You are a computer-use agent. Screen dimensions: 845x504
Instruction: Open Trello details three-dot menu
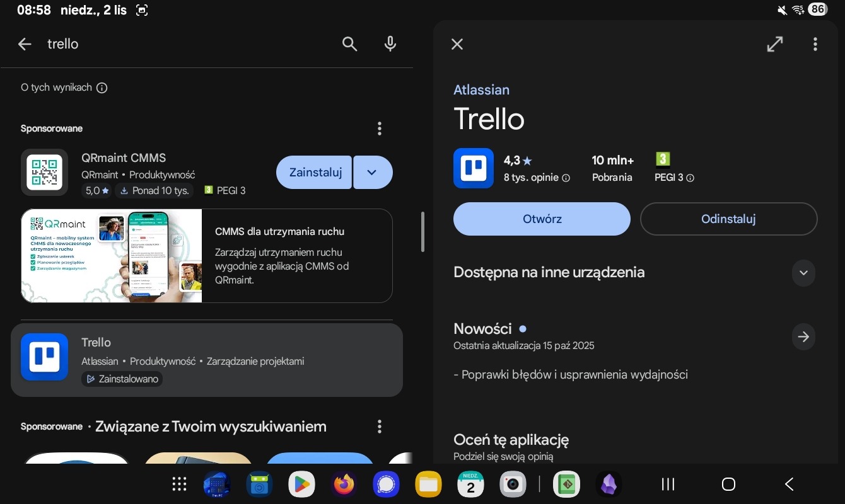[x=815, y=44]
